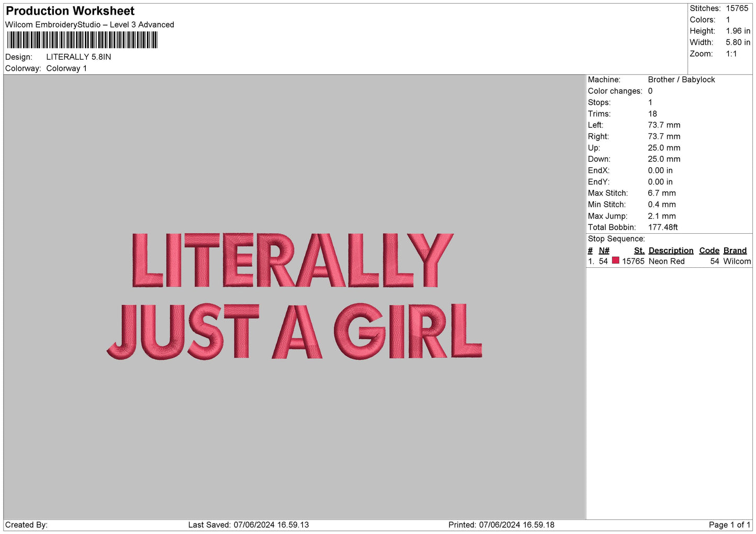The height and width of the screenshot is (534, 756).
Task: Click the EndY value 0.00 in
Action: tap(660, 182)
